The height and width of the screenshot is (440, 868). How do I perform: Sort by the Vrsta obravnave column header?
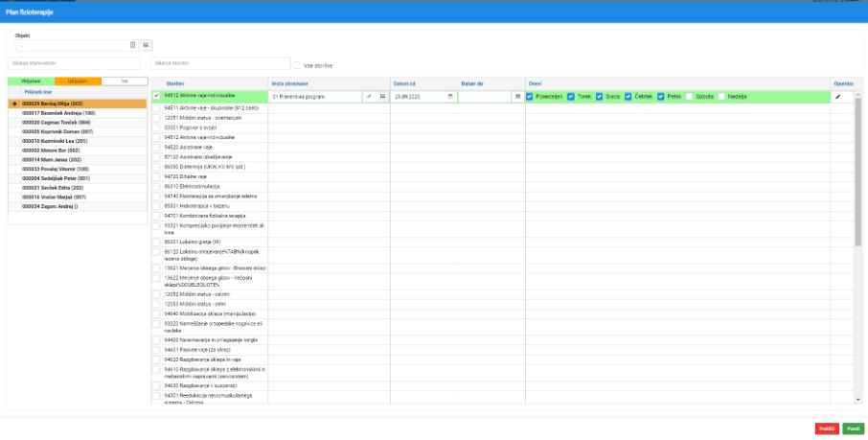(x=289, y=83)
